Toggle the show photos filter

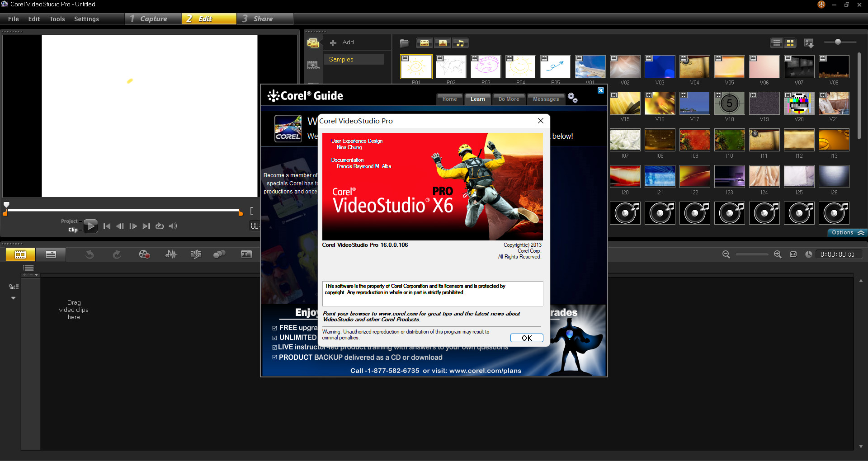(443, 43)
